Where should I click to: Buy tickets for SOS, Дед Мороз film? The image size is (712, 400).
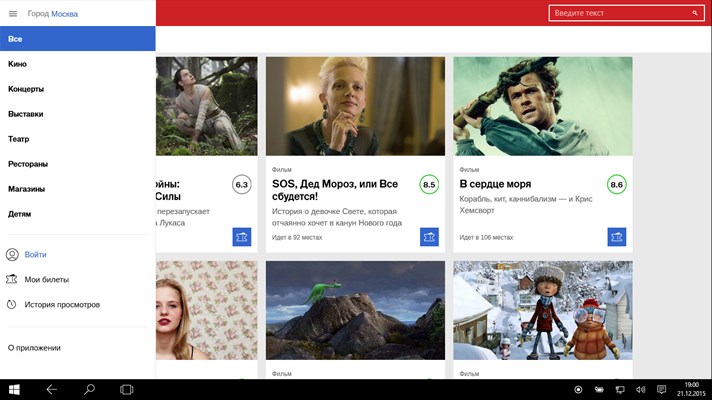point(429,237)
